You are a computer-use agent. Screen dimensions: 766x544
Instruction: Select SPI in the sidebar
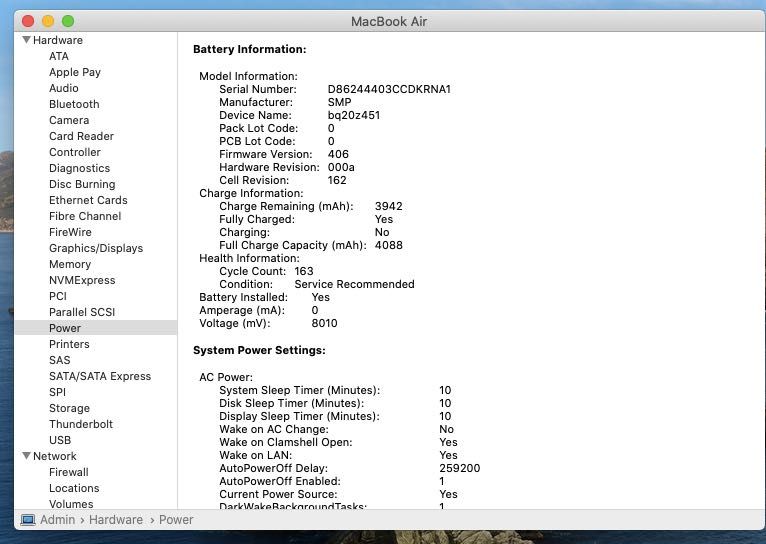[57, 392]
